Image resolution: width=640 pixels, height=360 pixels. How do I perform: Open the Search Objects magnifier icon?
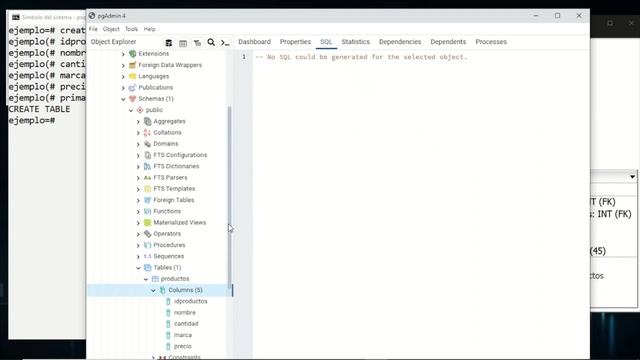pos(211,42)
